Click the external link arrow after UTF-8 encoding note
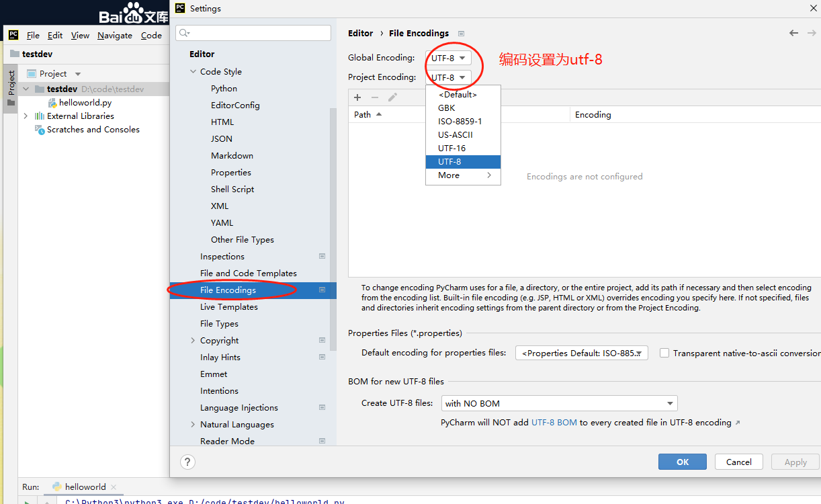Screen dimensions: 821x504 coord(738,423)
